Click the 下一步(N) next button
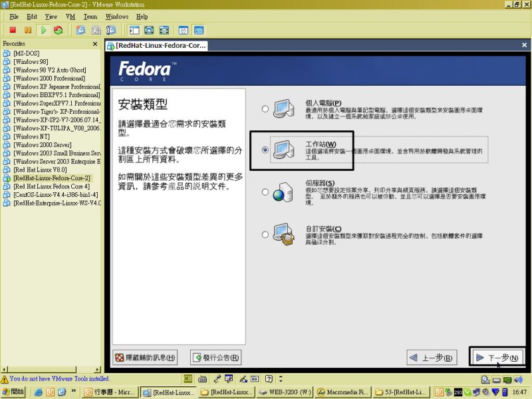Screen dimensions: 532x399 tap(497, 358)
